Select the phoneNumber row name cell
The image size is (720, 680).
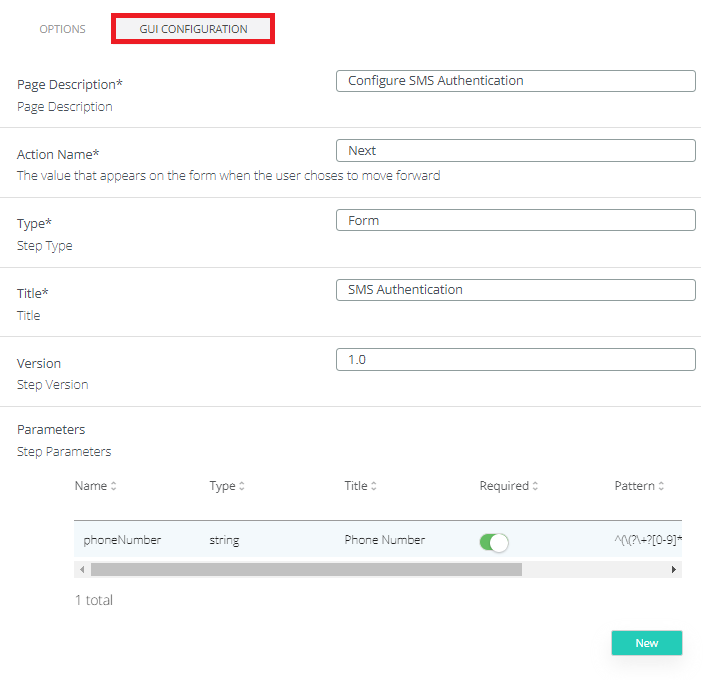pyautogui.click(x=122, y=540)
